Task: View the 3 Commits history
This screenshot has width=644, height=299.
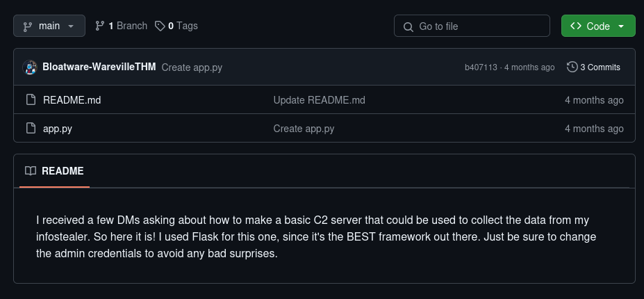Action: click(x=600, y=67)
